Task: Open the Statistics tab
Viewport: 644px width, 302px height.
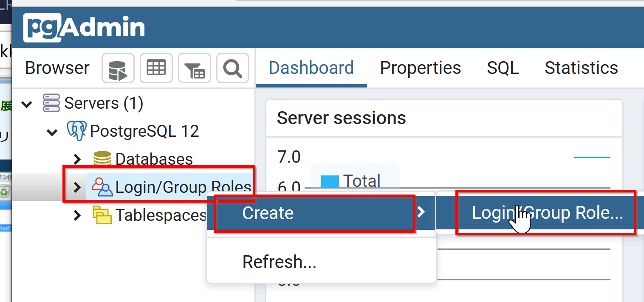Action: tap(581, 68)
